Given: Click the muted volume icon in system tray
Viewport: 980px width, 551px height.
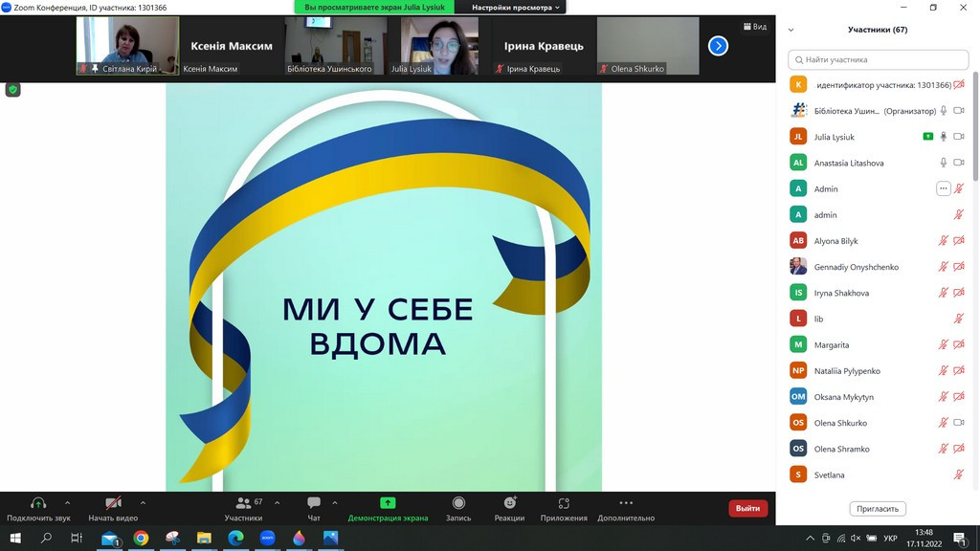Looking at the screenshot, I should (856, 538).
